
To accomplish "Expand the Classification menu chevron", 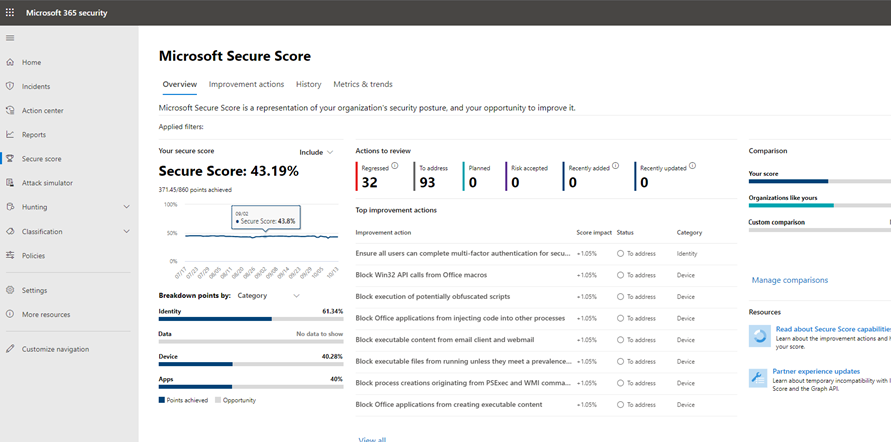I will coord(126,232).
